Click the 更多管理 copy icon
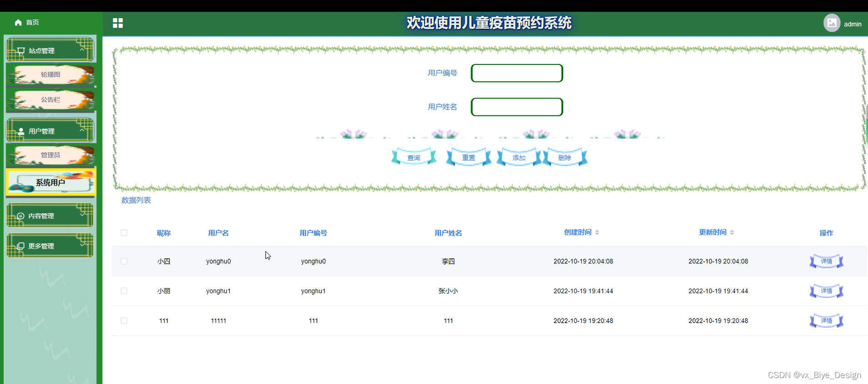Screen dimensions: 868x384 20,246
